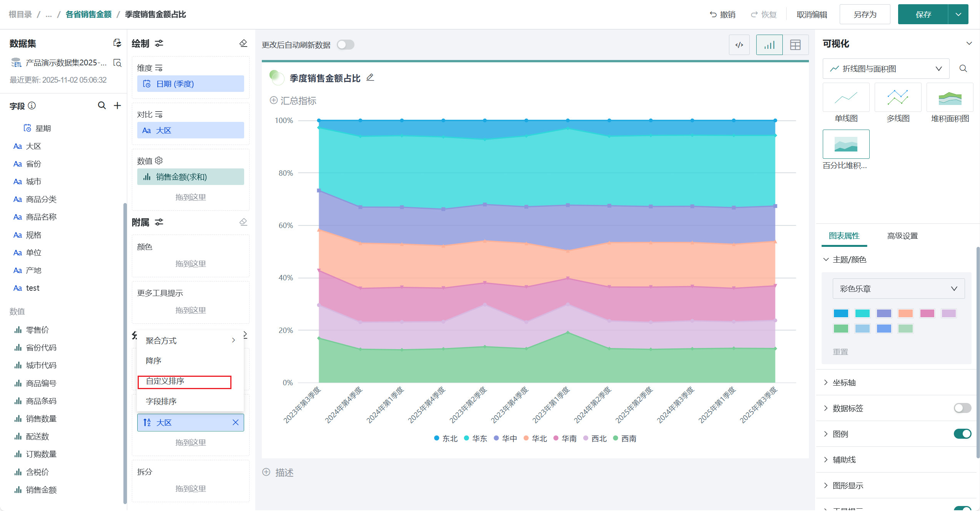Click the 数值 settings gear icon

click(x=159, y=160)
